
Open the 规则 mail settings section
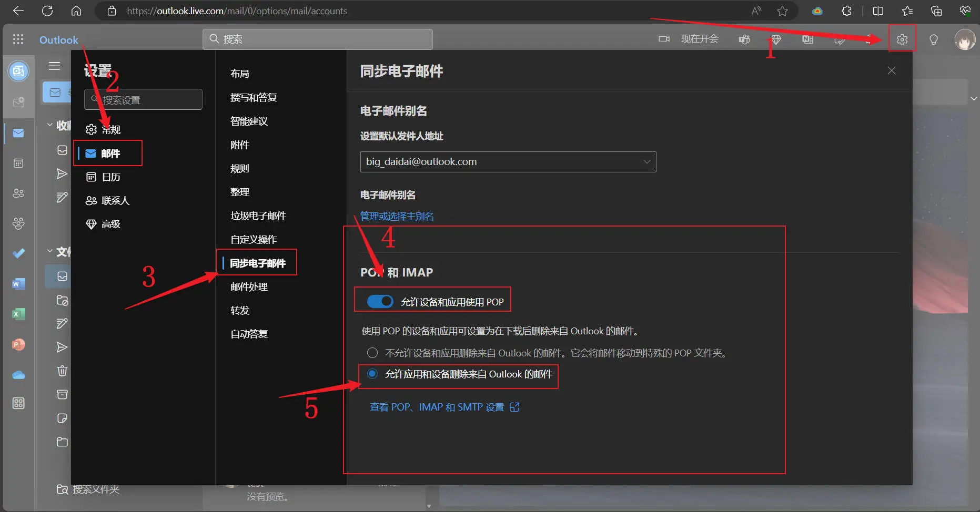pyautogui.click(x=240, y=169)
